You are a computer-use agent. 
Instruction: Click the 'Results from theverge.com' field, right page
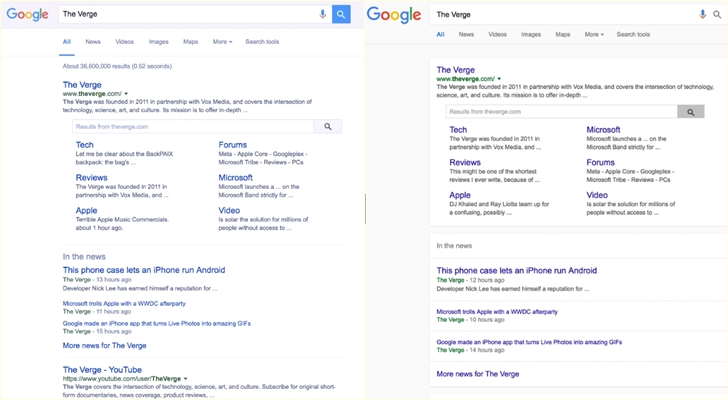pos(561,112)
